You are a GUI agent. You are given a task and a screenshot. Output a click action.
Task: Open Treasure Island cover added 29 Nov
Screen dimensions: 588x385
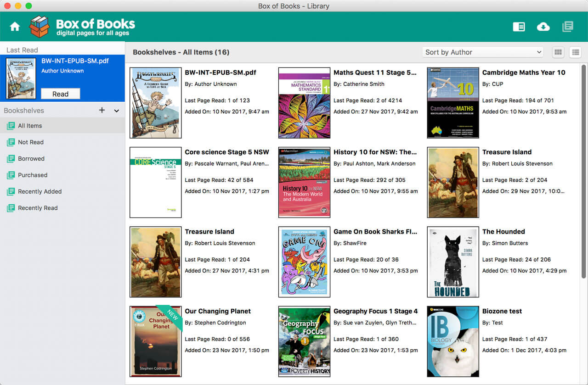click(x=453, y=182)
